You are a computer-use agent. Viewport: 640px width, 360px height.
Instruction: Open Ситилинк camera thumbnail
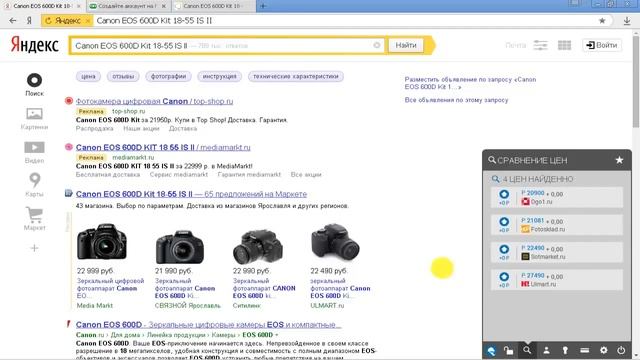pyautogui.click(x=258, y=247)
